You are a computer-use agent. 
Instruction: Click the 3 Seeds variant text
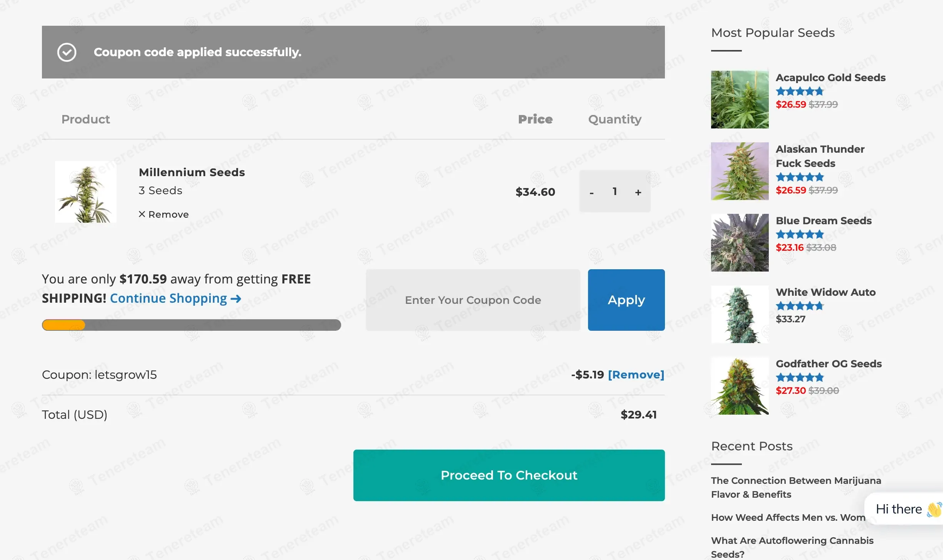pos(160,190)
